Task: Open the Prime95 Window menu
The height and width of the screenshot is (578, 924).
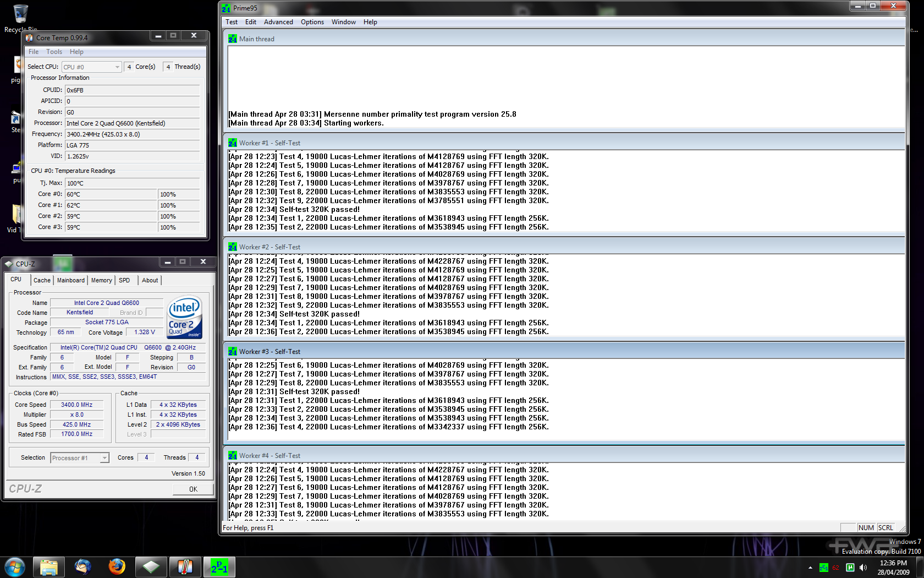Action: coord(344,22)
